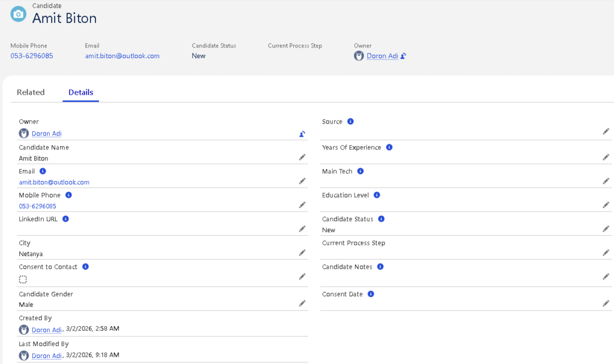Click edit pencil for LinkedIn URL
This screenshot has height=364, width=614.
pos(302,229)
